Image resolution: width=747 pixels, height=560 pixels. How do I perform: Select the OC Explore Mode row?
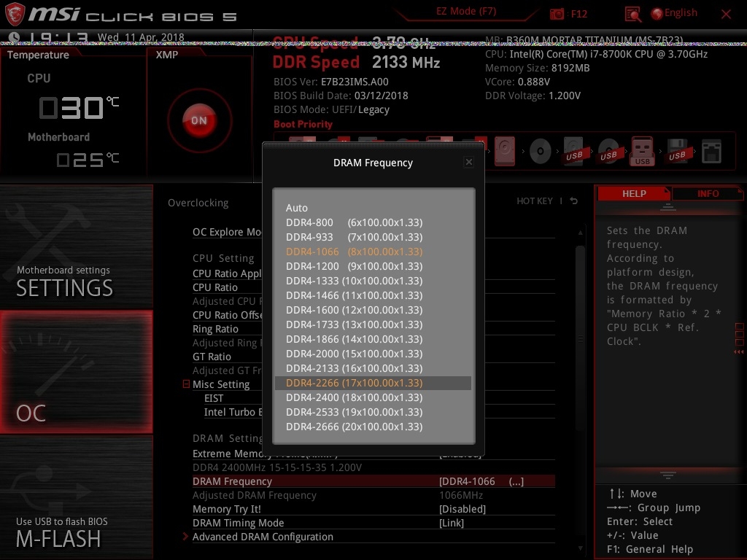227,232
